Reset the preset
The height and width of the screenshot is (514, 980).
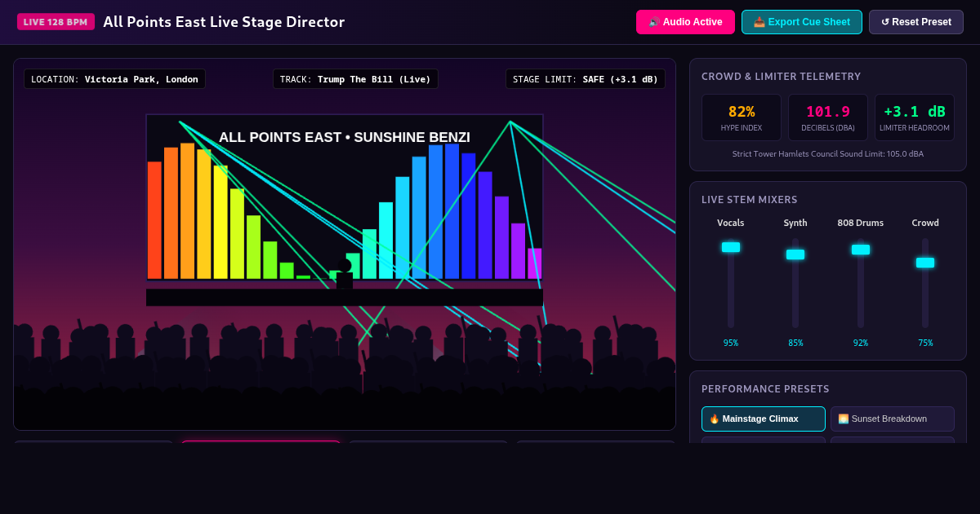point(916,22)
